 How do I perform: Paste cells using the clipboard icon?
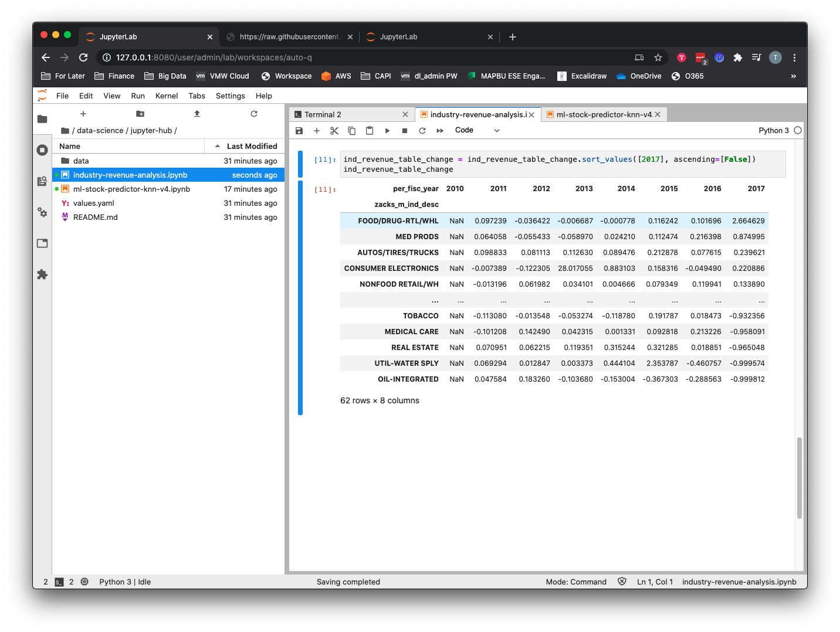[x=370, y=131]
